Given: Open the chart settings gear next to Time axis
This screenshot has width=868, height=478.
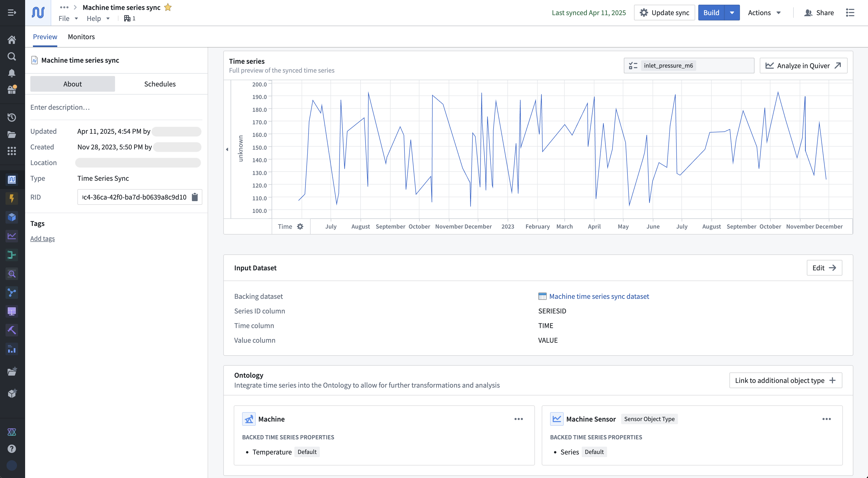Looking at the screenshot, I should pos(300,226).
